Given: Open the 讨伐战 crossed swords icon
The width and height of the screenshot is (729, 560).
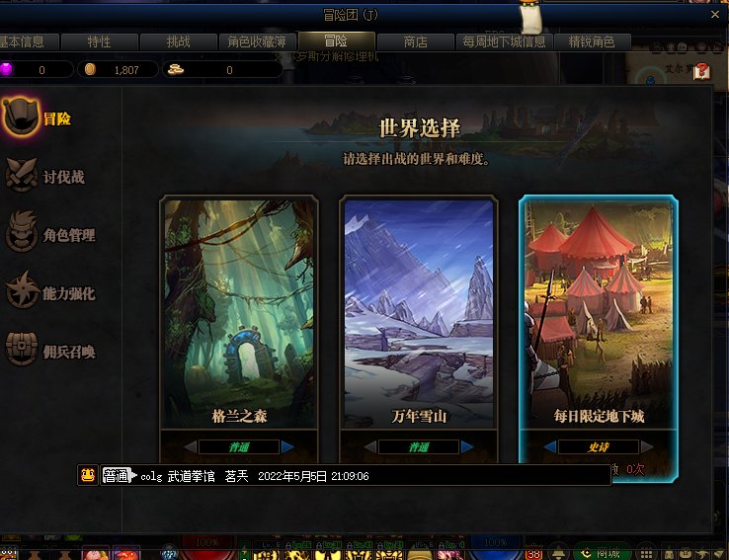Looking at the screenshot, I should [22, 176].
